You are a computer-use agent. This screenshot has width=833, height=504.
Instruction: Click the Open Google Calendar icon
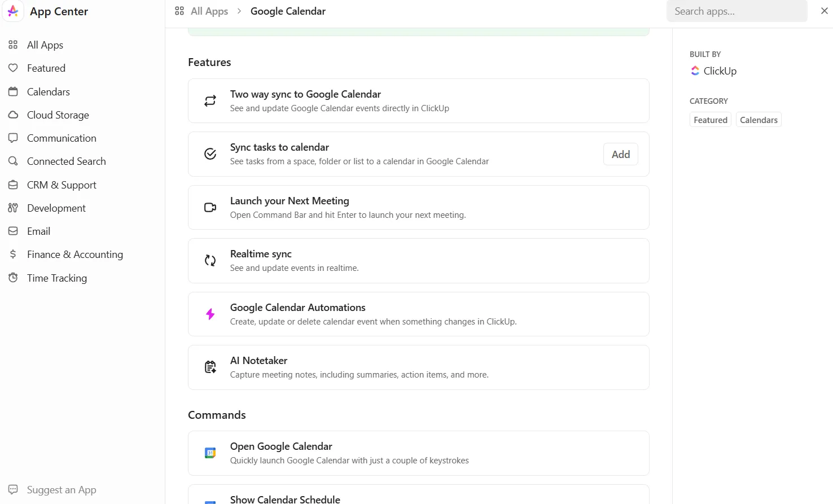click(x=210, y=453)
